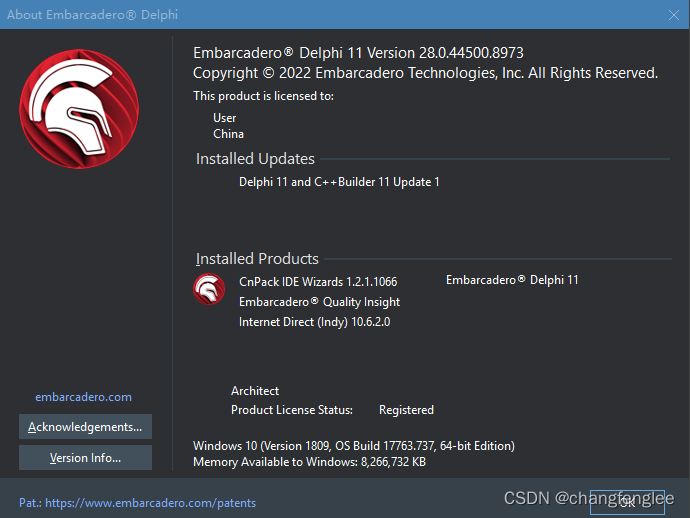Image resolution: width=690 pixels, height=518 pixels.
Task: Confirm with the OK button
Action: pos(627,502)
